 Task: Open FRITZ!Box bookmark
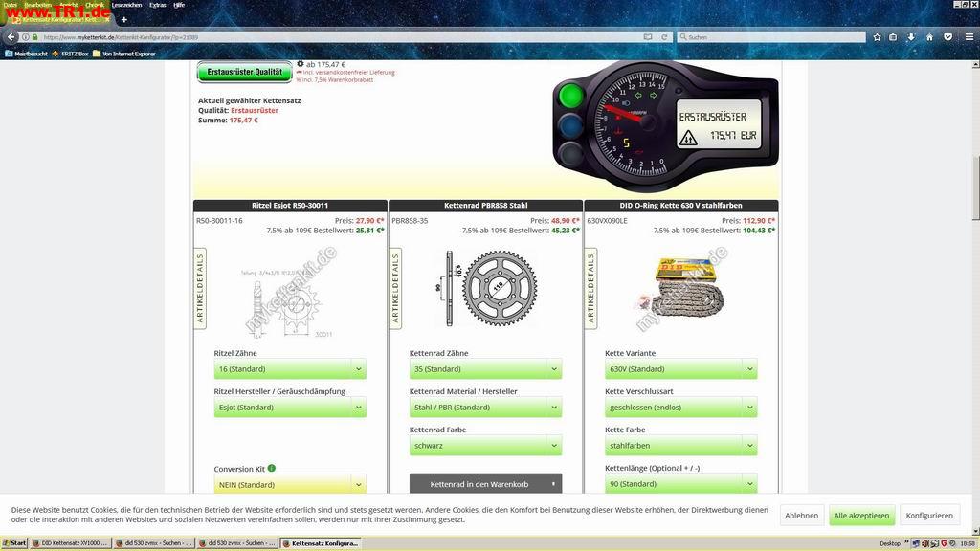tap(70, 54)
